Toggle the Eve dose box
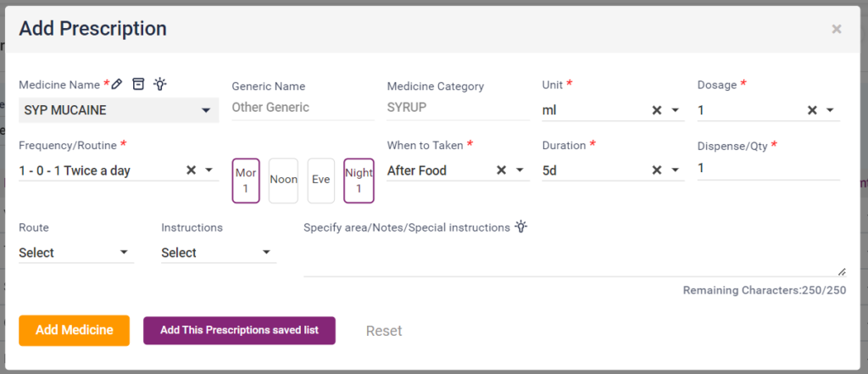The width and height of the screenshot is (868, 374). (320, 181)
